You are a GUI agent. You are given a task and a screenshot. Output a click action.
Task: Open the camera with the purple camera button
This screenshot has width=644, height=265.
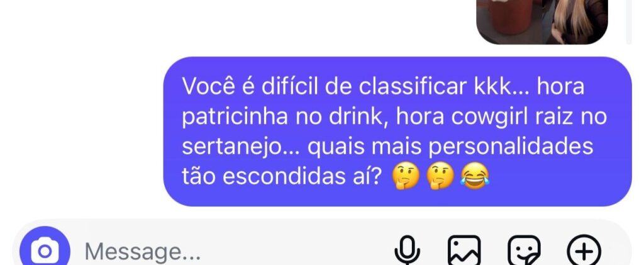pyautogui.click(x=45, y=249)
